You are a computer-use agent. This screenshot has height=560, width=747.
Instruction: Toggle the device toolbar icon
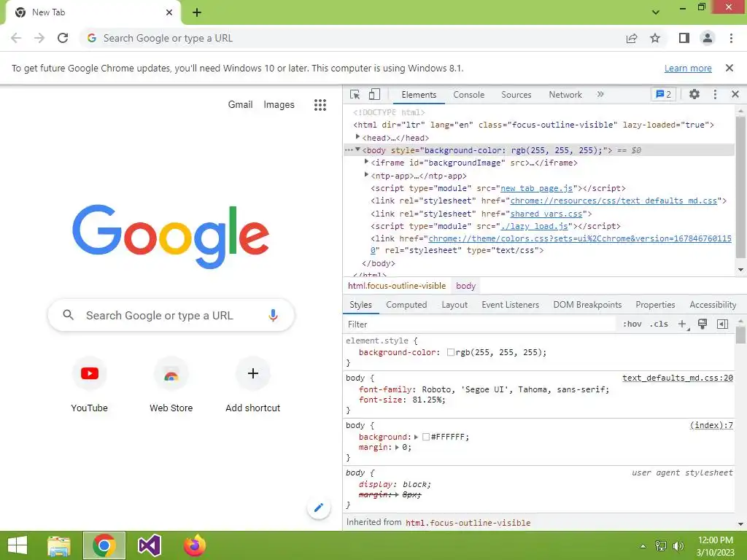[374, 94]
